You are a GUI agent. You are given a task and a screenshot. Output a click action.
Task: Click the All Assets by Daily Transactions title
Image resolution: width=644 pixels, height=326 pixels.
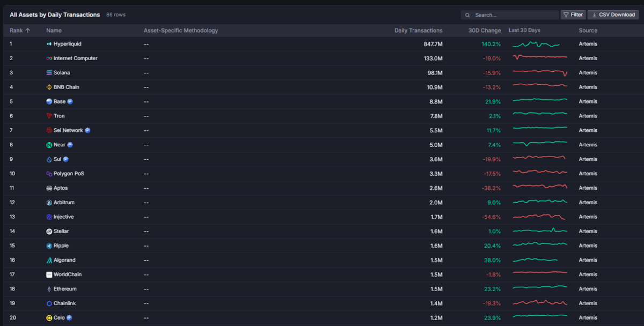click(x=55, y=15)
